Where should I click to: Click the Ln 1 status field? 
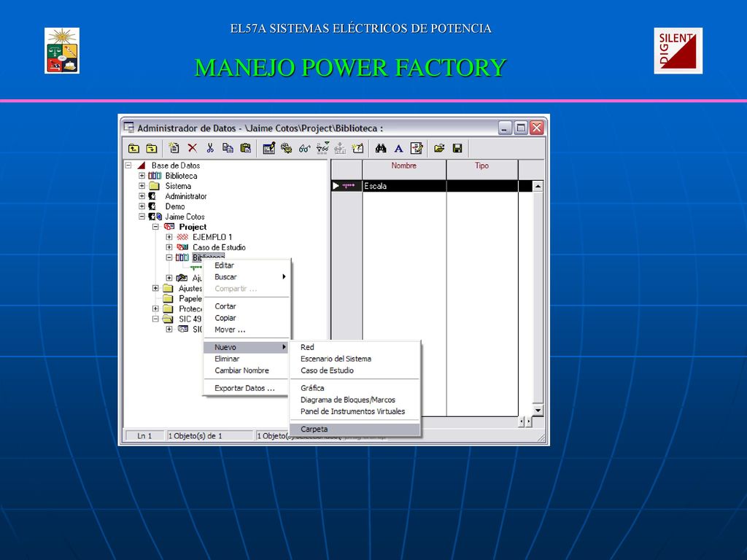point(144,436)
